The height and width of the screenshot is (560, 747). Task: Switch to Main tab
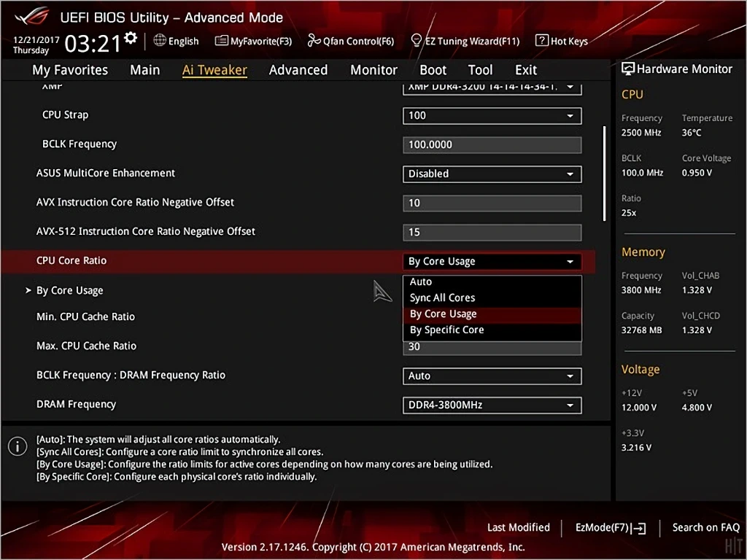click(x=145, y=70)
